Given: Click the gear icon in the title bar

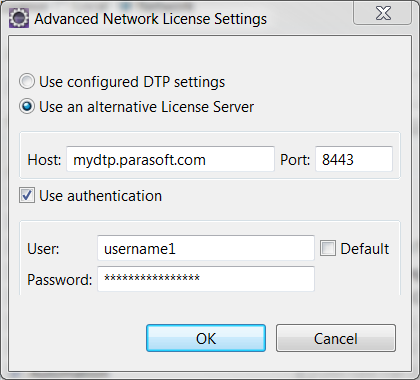Looking at the screenshot, I should point(19,18).
